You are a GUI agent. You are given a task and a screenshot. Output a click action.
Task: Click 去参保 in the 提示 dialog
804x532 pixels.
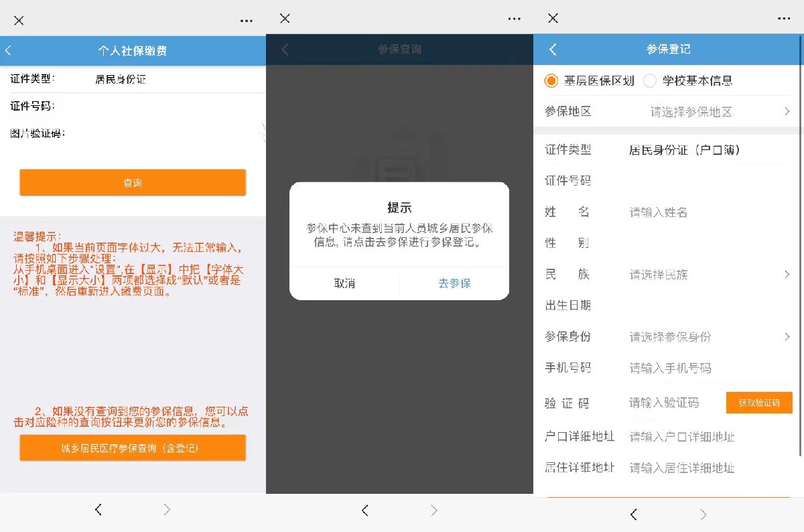coord(454,283)
